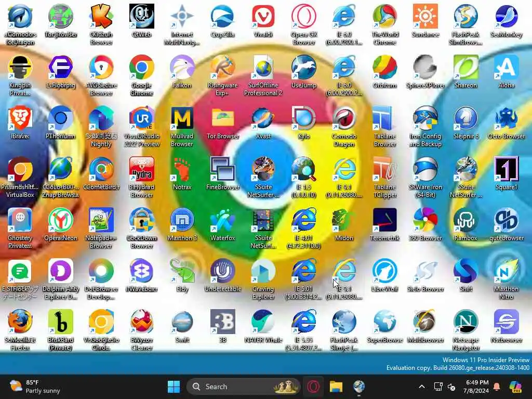Open the muted volume tray icon
Viewport: 532px width, 399px height.
(451, 387)
